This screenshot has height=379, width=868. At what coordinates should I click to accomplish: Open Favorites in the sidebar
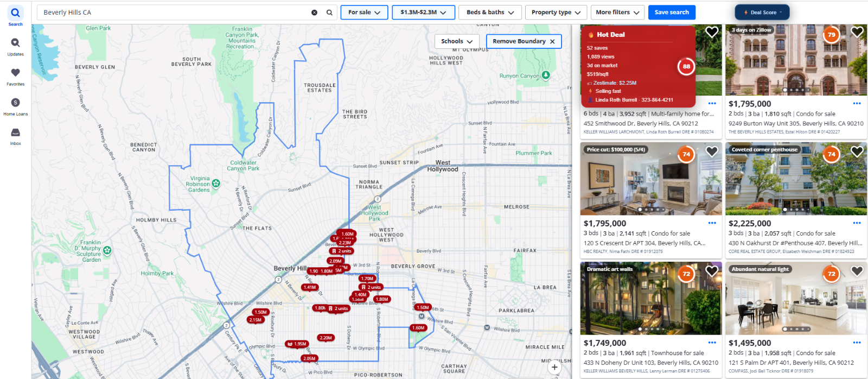click(15, 76)
